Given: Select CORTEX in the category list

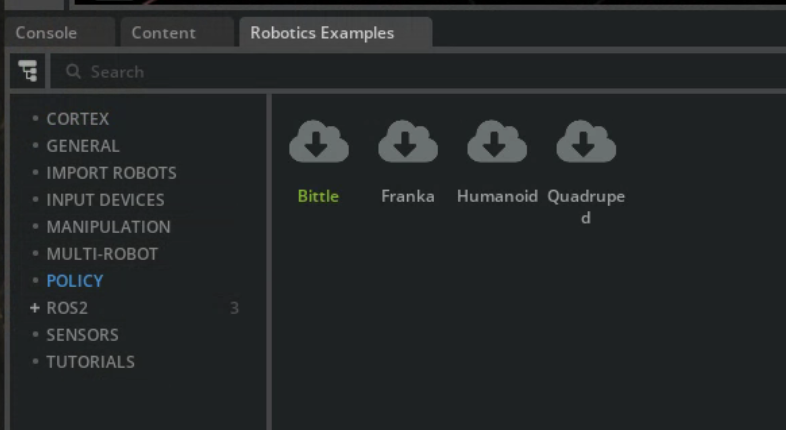Looking at the screenshot, I should pos(77,119).
